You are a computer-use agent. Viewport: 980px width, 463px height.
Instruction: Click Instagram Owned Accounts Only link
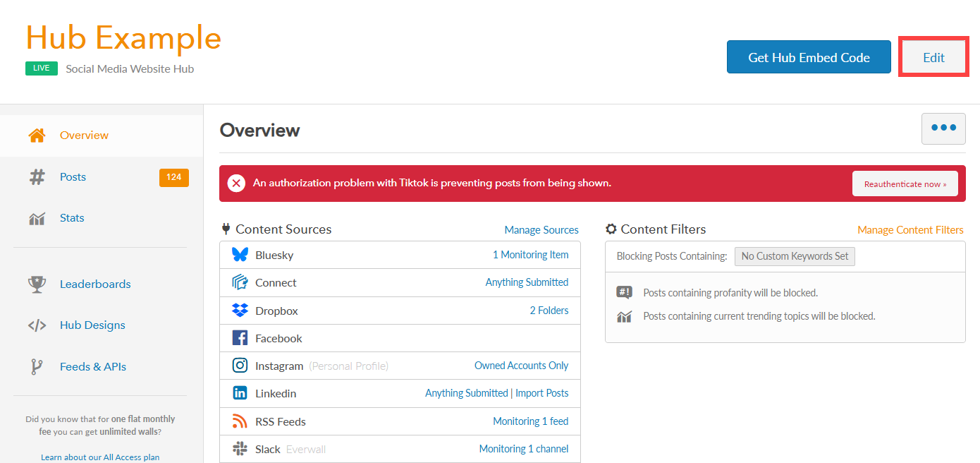click(521, 366)
